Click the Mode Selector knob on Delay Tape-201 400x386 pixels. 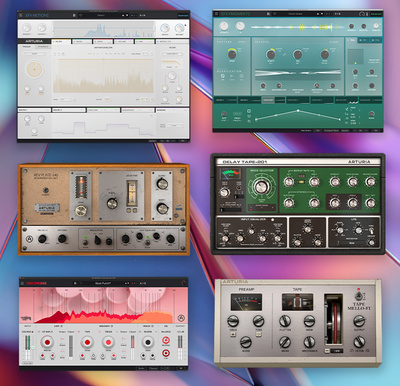click(262, 187)
